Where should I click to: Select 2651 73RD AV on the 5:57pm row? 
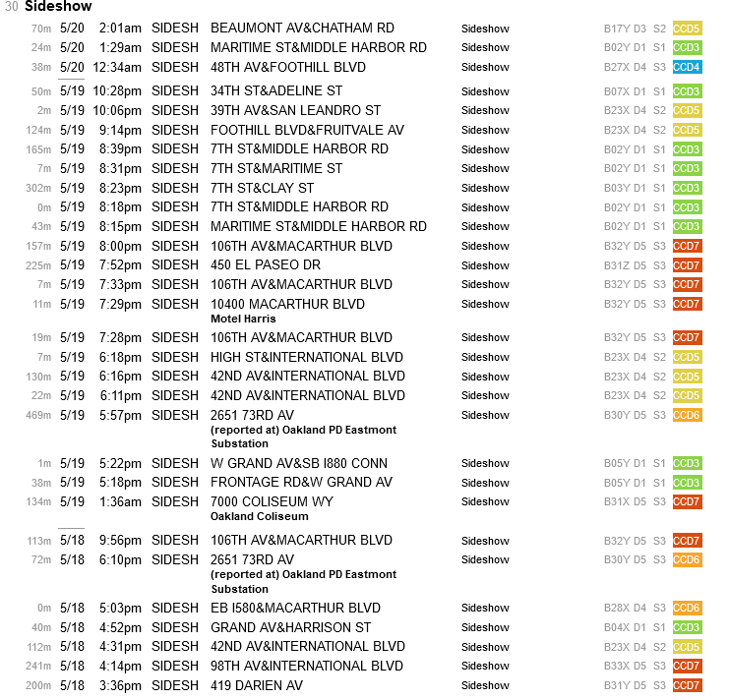click(x=252, y=415)
